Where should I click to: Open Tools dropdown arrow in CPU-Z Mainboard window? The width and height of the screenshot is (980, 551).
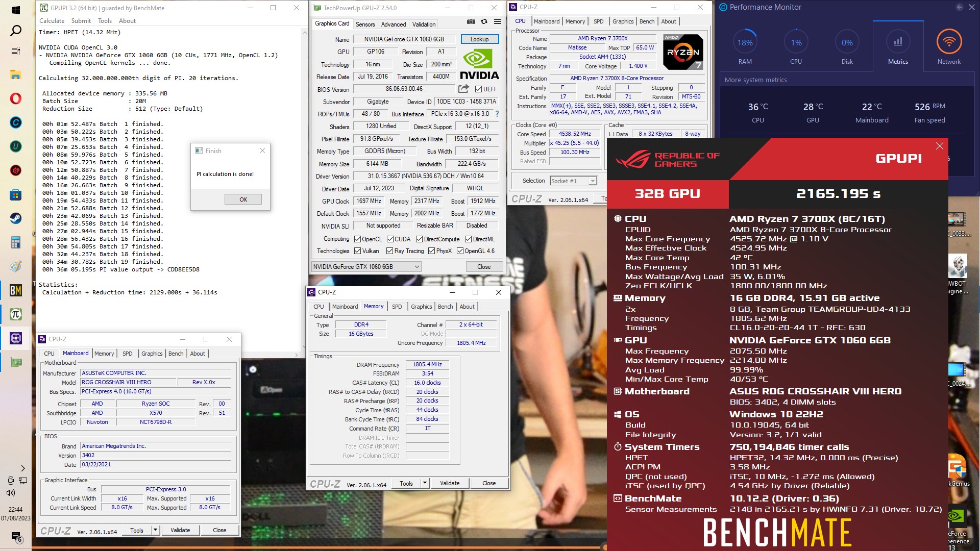pyautogui.click(x=155, y=530)
